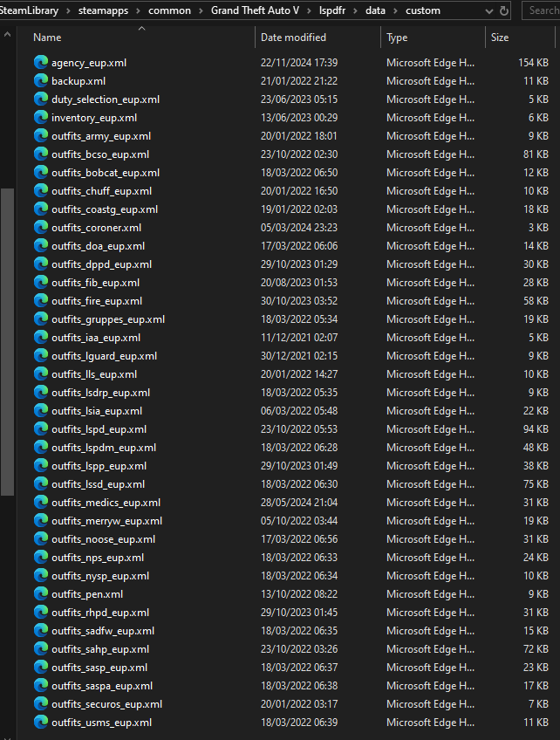The width and height of the screenshot is (560, 740).
Task: Select the icon of outfits_coroner.xml
Action: [x=40, y=228]
